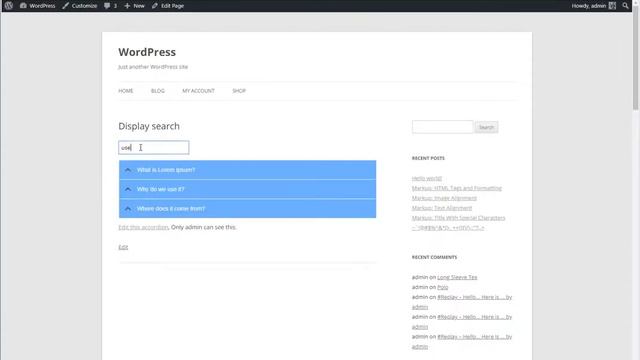Screen dimensions: 640x360
Task: Click Edit Page in the admin bar
Action: [x=168, y=6]
